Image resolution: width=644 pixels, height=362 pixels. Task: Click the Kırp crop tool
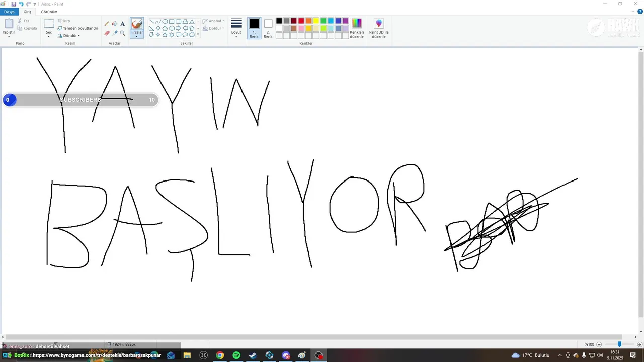pyautogui.click(x=64, y=21)
